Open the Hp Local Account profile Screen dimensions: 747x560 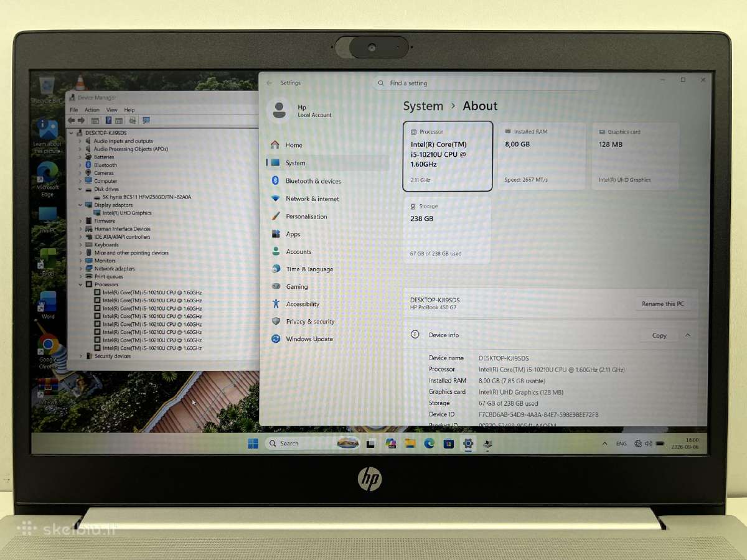(300, 111)
